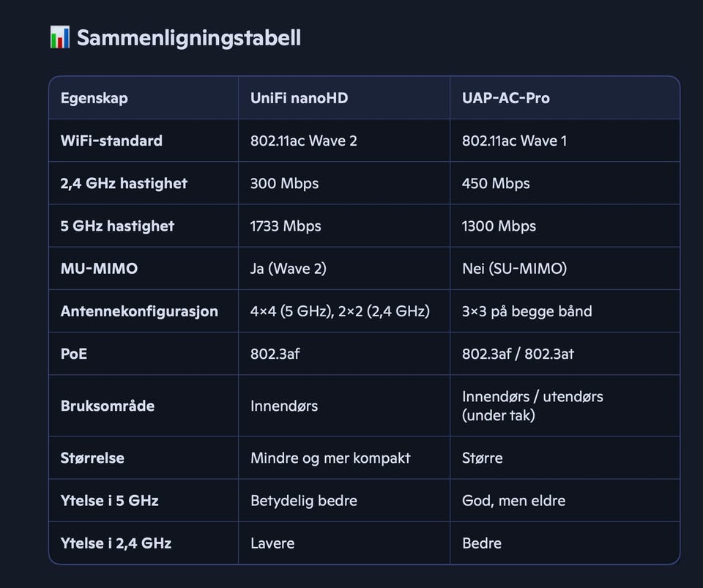The width and height of the screenshot is (703, 588).
Task: Select the Ytelse i 2,4 GHz row label
Action: pos(116,543)
